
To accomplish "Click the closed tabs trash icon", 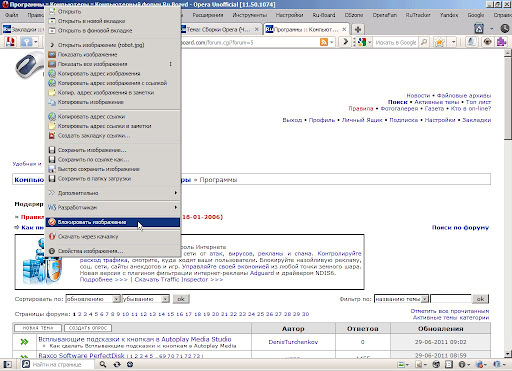I will point(479,29).
